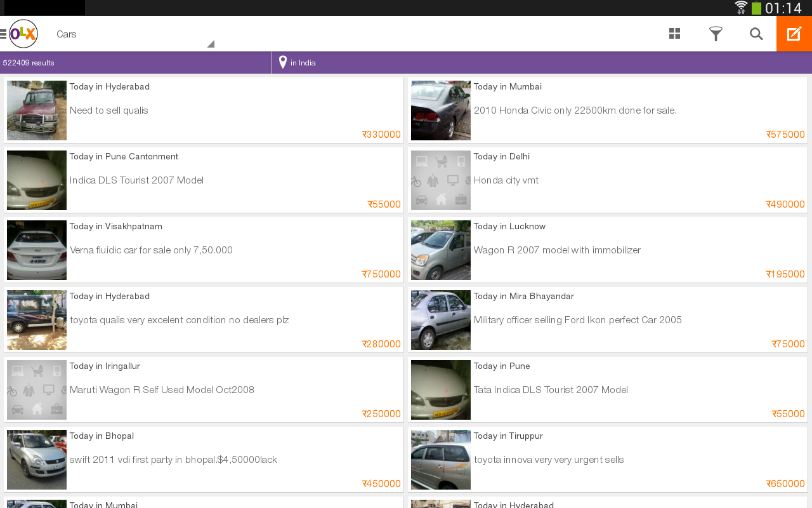
Task: Tap 'Today in Mira Bhayandar' label
Action: coord(524,297)
